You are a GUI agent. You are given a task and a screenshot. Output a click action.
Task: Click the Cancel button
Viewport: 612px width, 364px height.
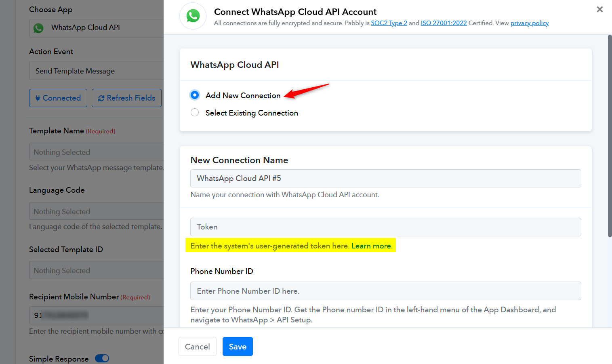point(198,347)
